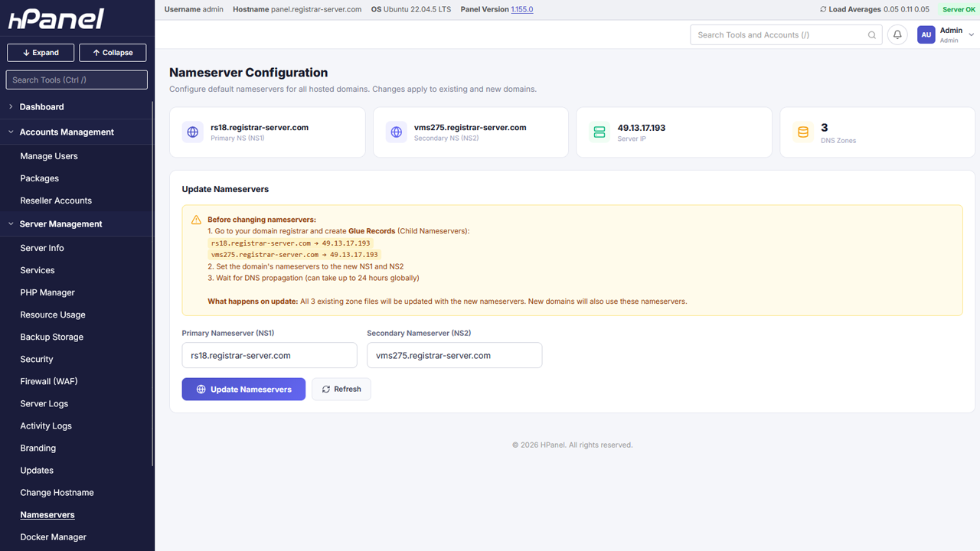980x551 pixels.
Task: Collapse the Server Management section
Action: [77, 223]
